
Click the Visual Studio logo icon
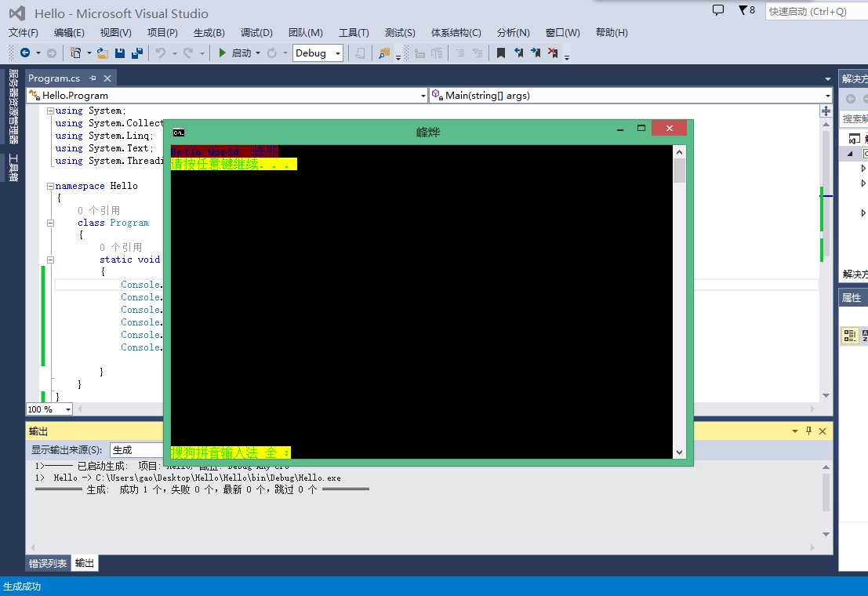(x=18, y=13)
